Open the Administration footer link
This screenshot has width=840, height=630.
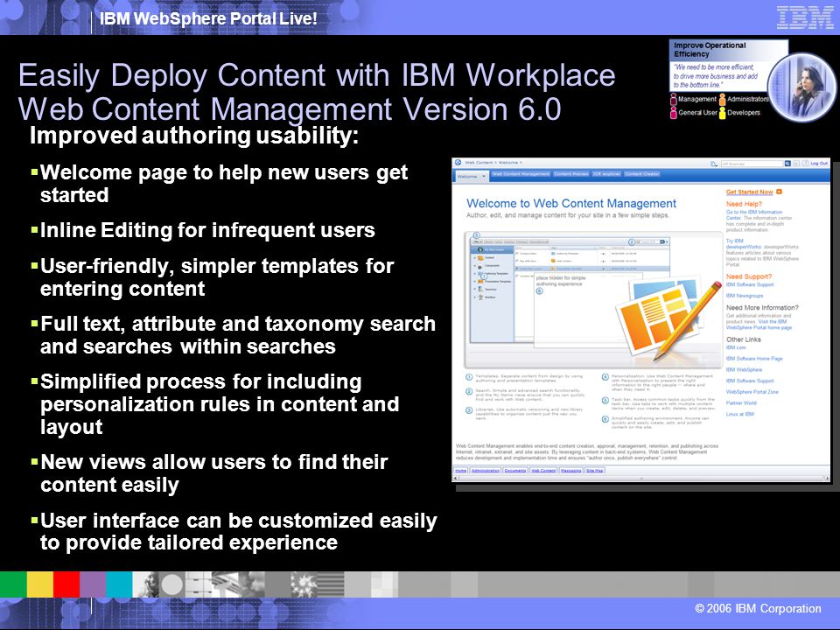[x=486, y=471]
